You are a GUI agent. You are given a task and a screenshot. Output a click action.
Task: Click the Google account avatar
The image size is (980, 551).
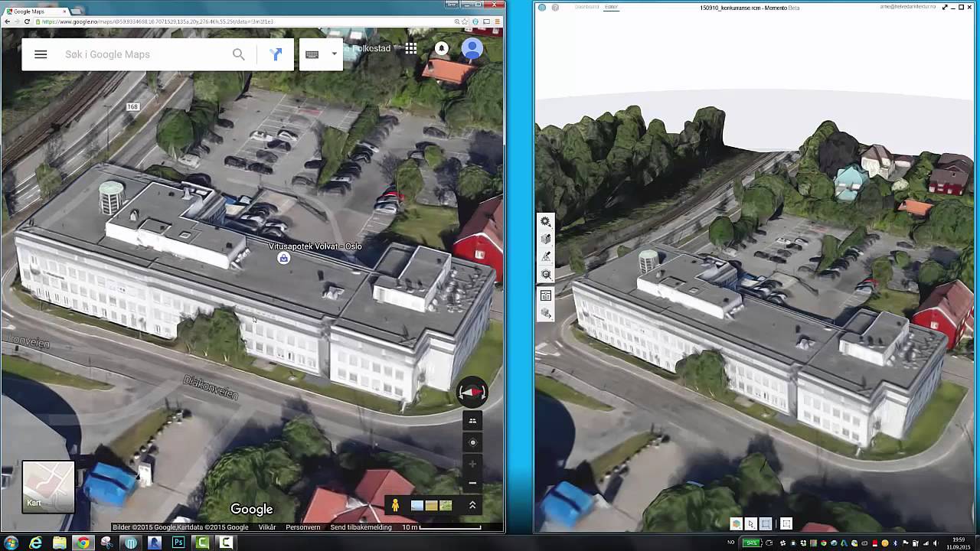pyautogui.click(x=472, y=49)
